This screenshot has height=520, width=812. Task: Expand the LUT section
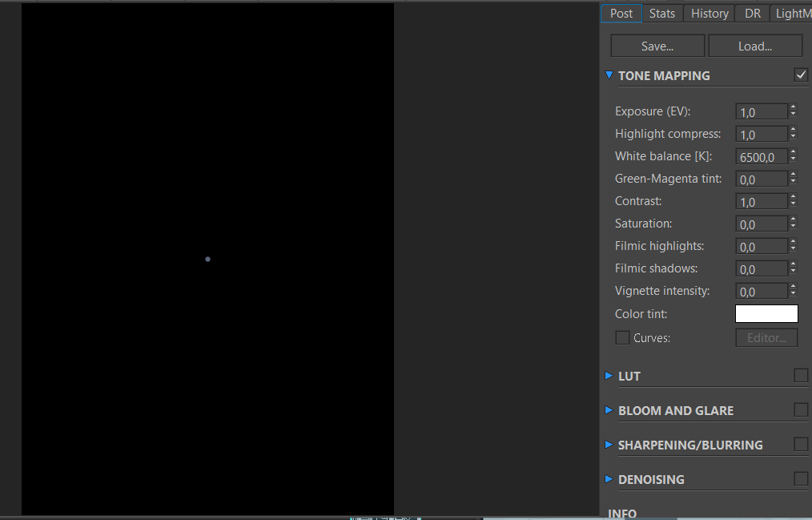pos(609,376)
